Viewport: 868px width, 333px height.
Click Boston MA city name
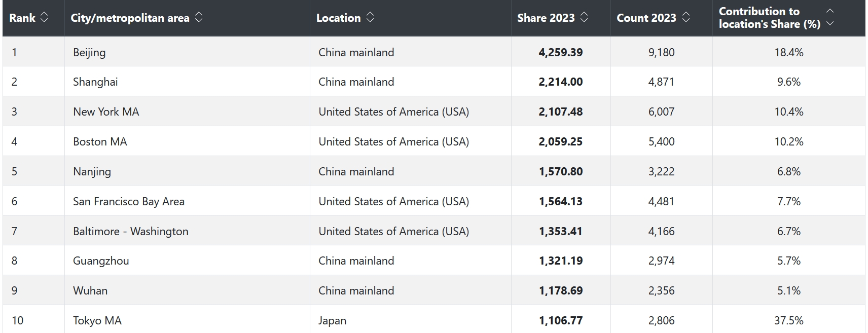click(x=100, y=141)
